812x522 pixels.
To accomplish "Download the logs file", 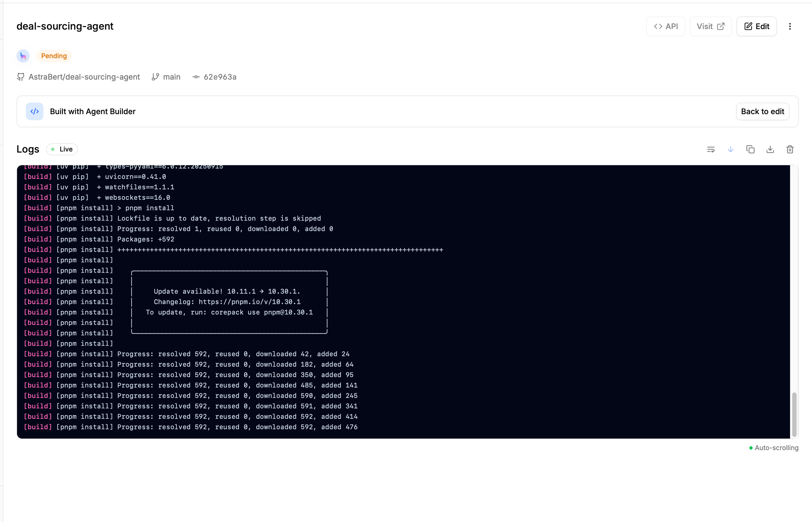I will coord(770,150).
